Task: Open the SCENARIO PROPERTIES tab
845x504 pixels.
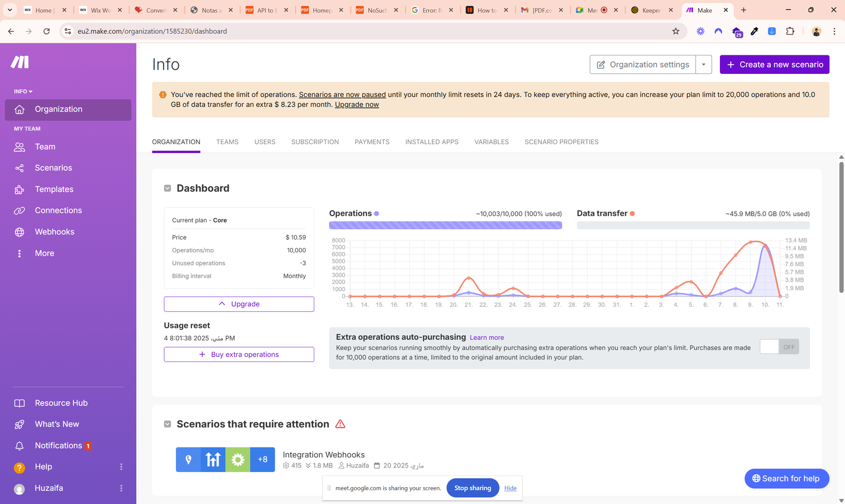Action: click(x=561, y=142)
